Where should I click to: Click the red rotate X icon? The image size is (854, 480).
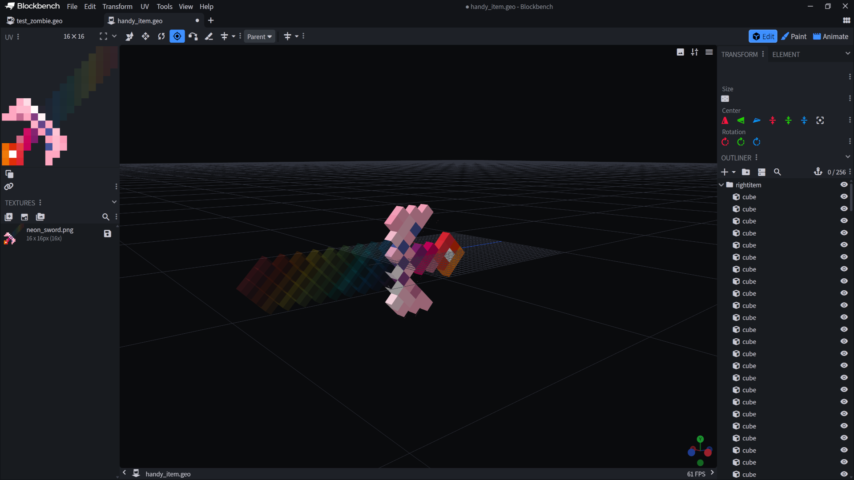tap(725, 142)
